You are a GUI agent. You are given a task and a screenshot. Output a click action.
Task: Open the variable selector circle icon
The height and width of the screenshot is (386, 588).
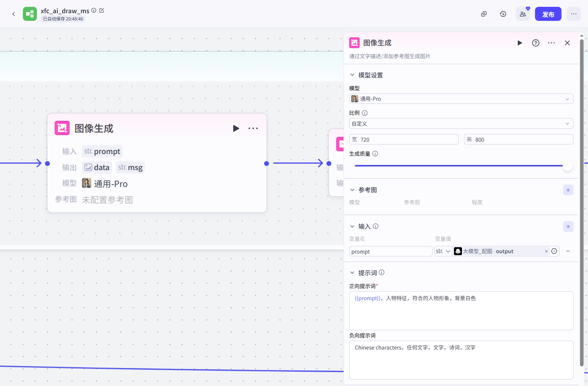coord(554,251)
